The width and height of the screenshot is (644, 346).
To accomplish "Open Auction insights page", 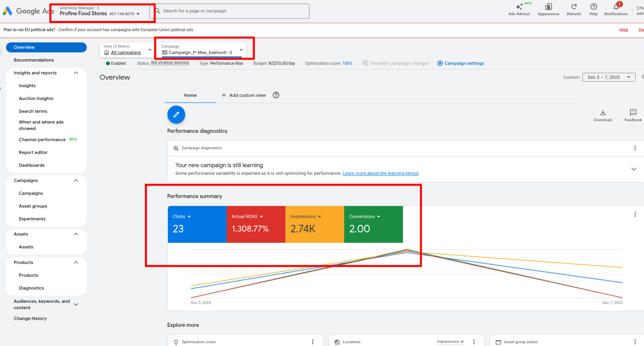I will (36, 98).
